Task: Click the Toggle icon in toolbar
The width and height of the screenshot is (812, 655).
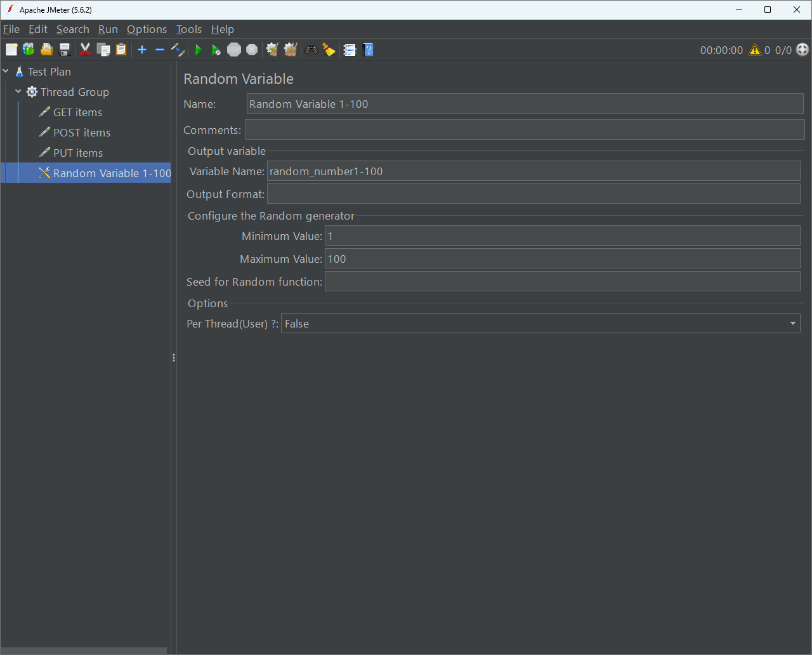Action: click(x=178, y=50)
